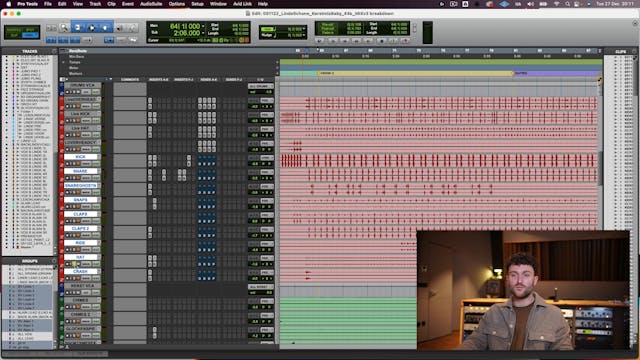Open the Groups list options icon
The image size is (640, 360).
click(x=54, y=261)
